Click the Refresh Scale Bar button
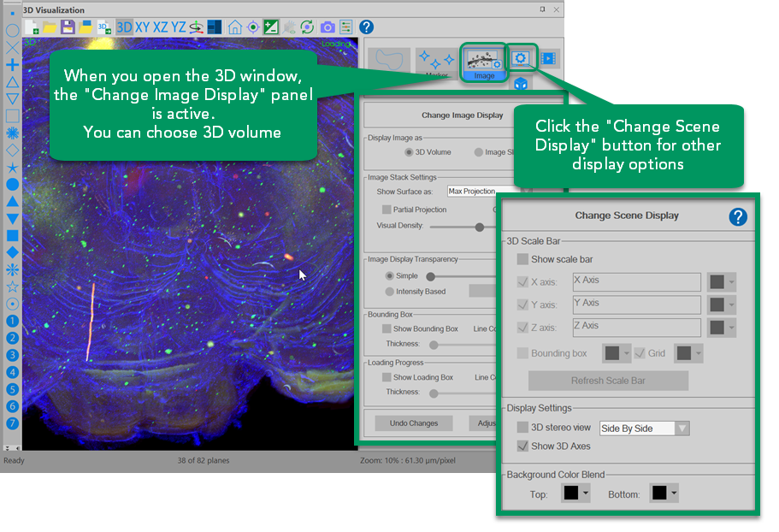The image size is (779, 532). (608, 381)
